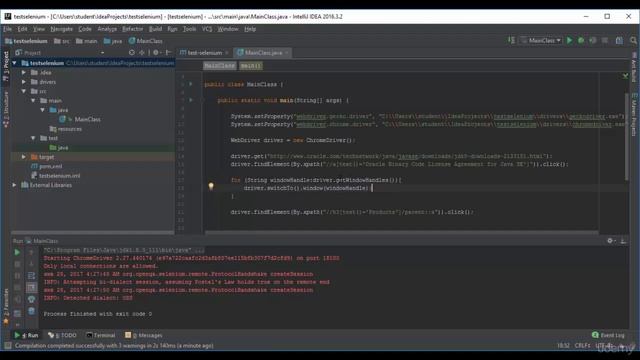
Task: Toggle soft-wrap in the Run console
Action: [x=31, y=276]
